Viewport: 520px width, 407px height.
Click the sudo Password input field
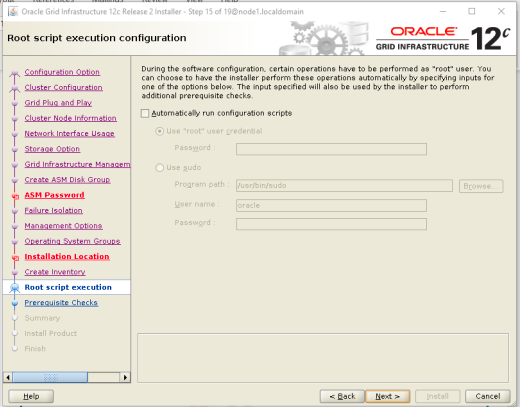tap(331, 224)
